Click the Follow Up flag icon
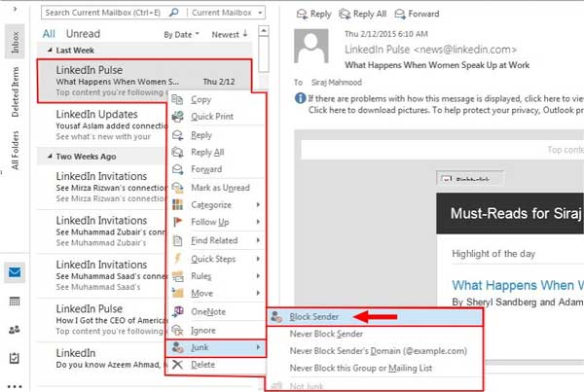This screenshot has height=392, width=584. (x=178, y=222)
